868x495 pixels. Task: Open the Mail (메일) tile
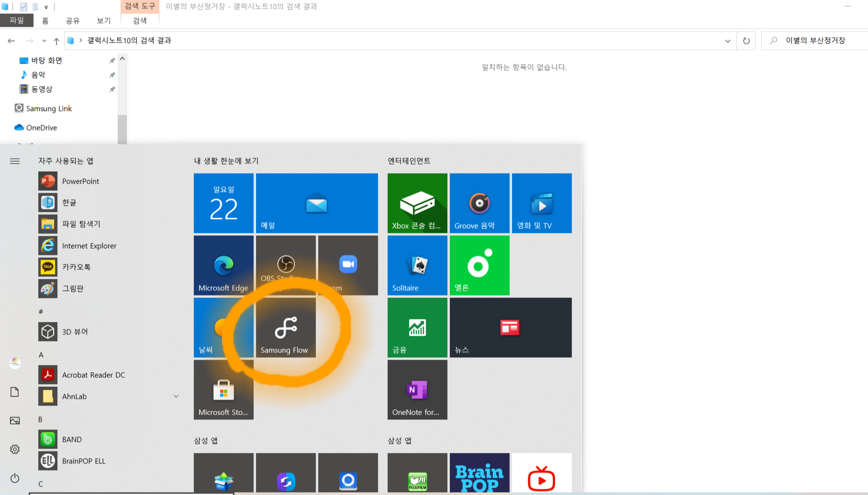[317, 203]
